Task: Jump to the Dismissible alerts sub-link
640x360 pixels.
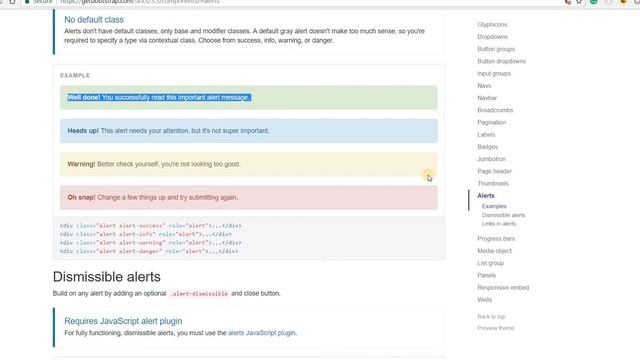Action: coord(503,215)
